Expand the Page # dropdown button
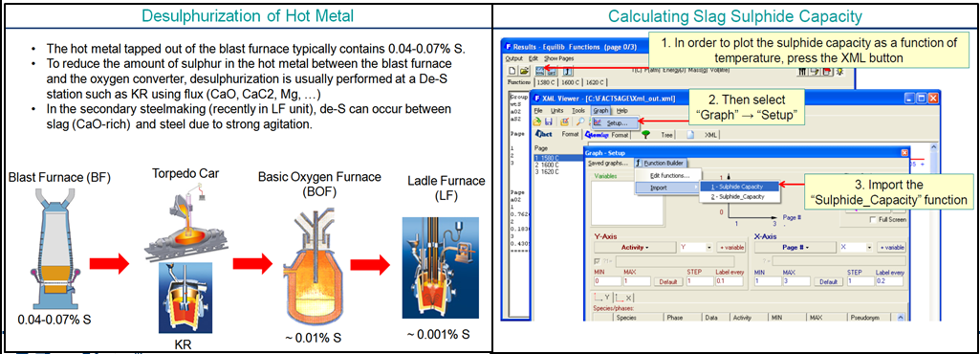This screenshot has height=354, width=980. tap(795, 247)
